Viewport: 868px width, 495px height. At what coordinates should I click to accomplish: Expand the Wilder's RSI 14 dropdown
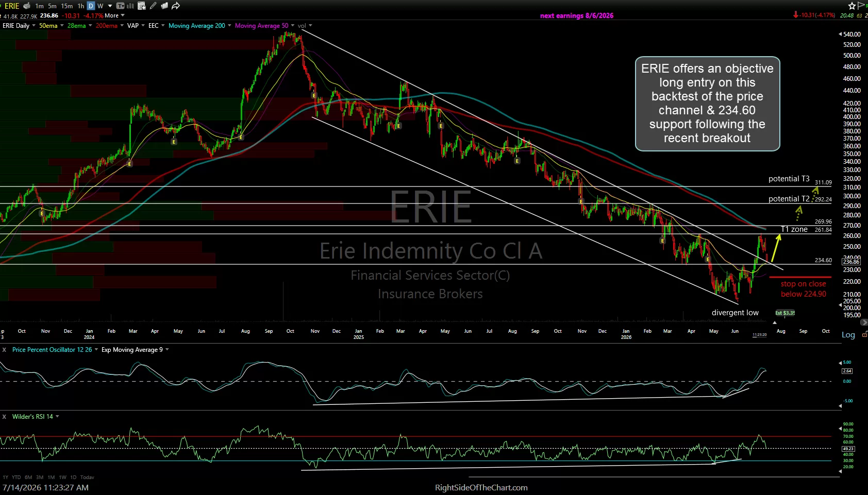pyautogui.click(x=57, y=416)
